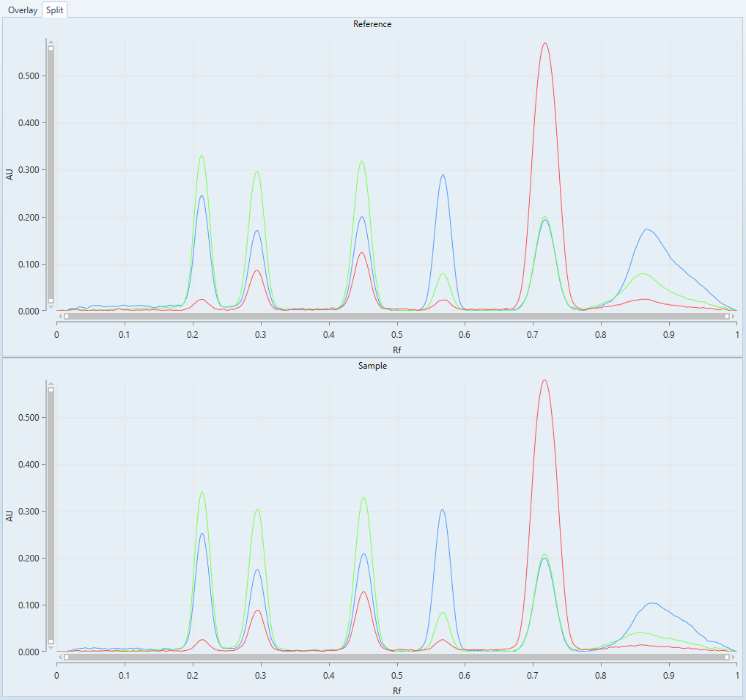Click the middle of Reference chart's horizontal scrollbar
Screen dimensions: 746x700
point(396,316)
